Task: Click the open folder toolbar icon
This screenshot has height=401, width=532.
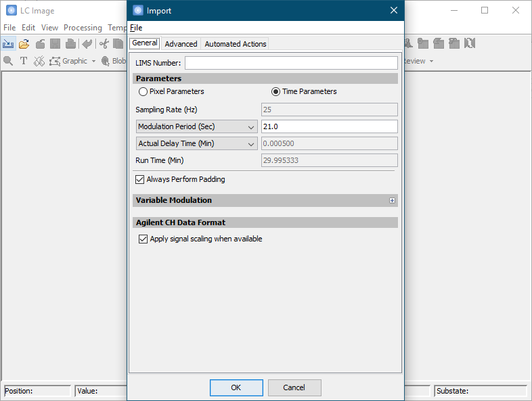Action: [x=24, y=44]
